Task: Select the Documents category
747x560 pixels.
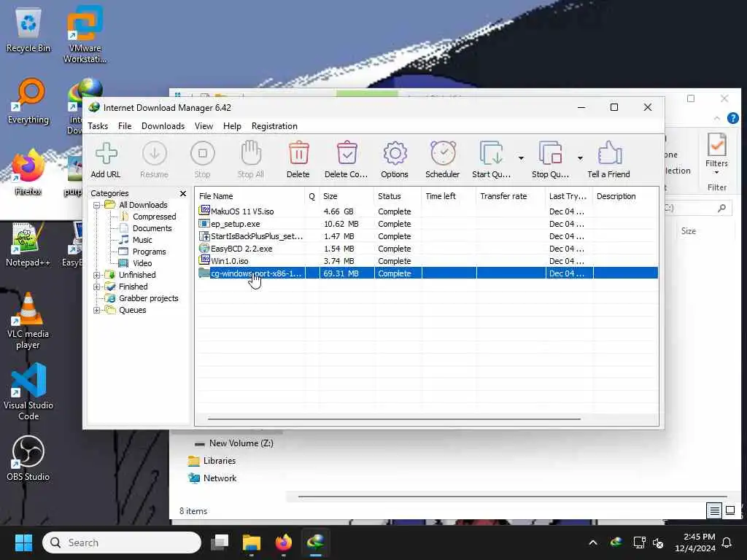Action: [x=152, y=228]
